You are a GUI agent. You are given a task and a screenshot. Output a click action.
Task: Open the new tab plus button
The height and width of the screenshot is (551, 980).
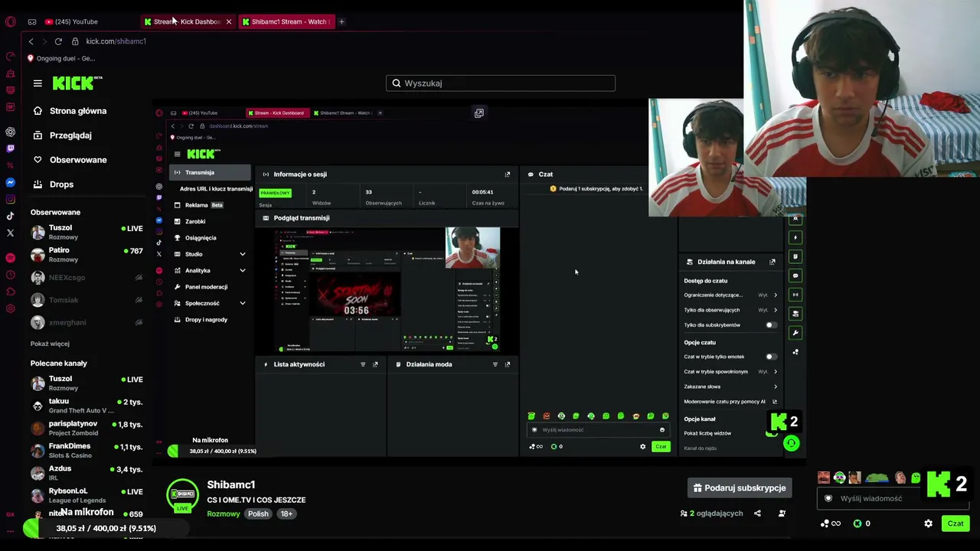click(341, 21)
